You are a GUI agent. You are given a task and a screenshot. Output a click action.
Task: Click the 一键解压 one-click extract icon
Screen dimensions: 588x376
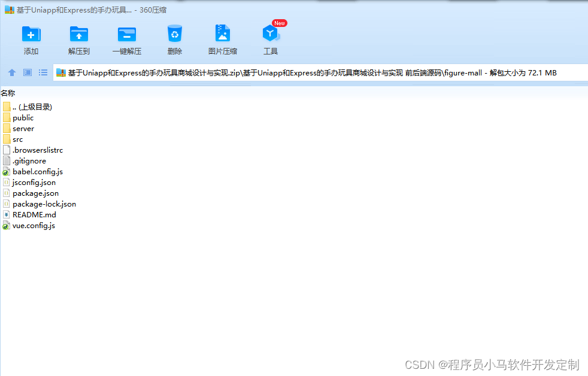[127, 35]
